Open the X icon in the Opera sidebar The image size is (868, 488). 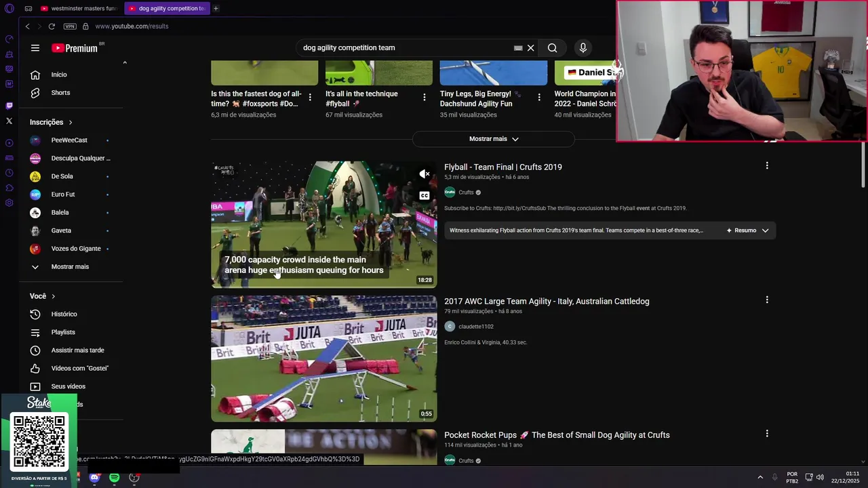(x=9, y=121)
